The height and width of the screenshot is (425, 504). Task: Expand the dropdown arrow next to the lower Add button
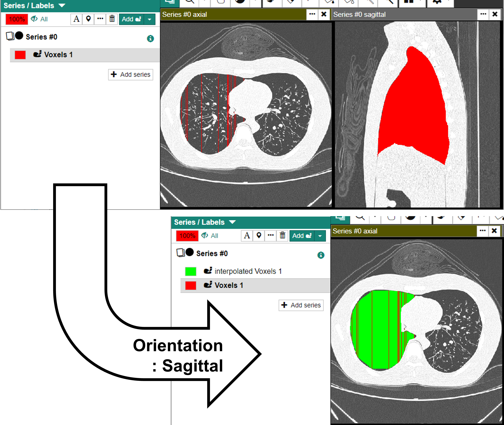(x=320, y=236)
